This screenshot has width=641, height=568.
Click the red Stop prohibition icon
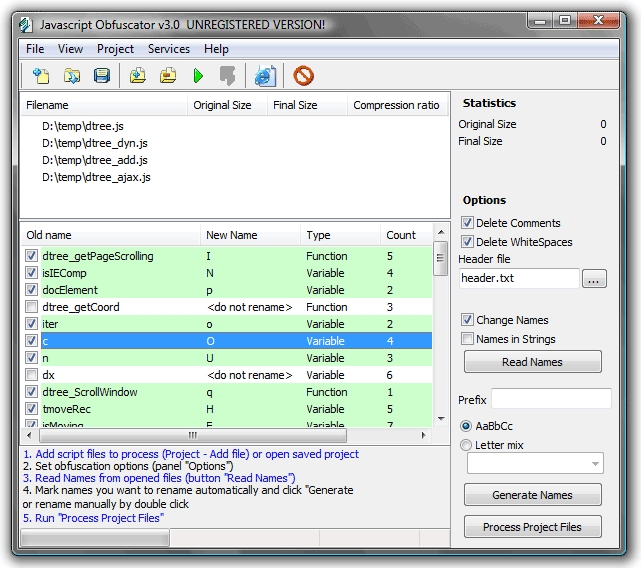click(x=303, y=75)
